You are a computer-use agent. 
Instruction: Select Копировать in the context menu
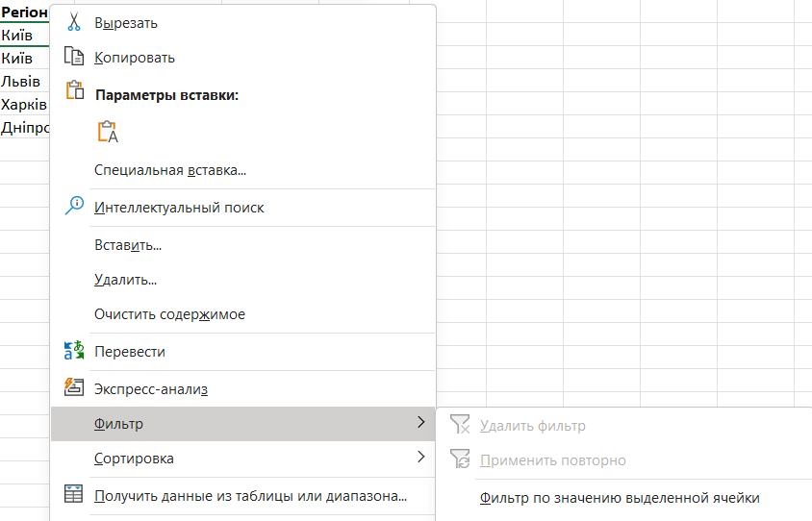[x=242, y=58]
